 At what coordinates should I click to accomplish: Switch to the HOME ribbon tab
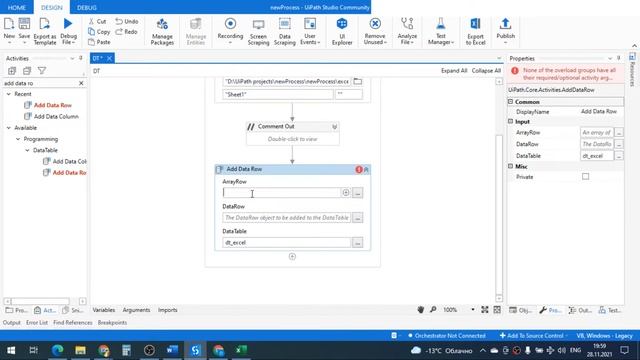17,7
